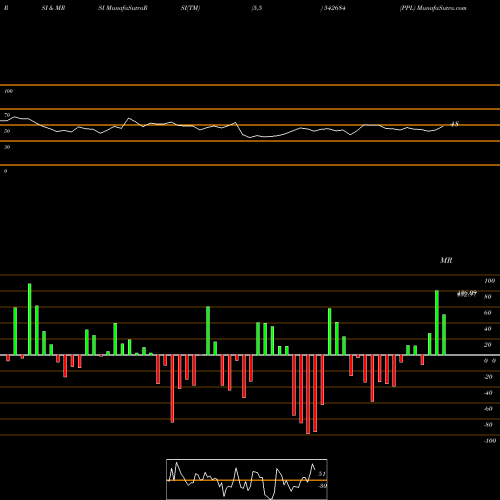This screenshot has width=500, height=500.
Task: Click the "SI MunafaSutraR" header label
Action: coord(123,8)
